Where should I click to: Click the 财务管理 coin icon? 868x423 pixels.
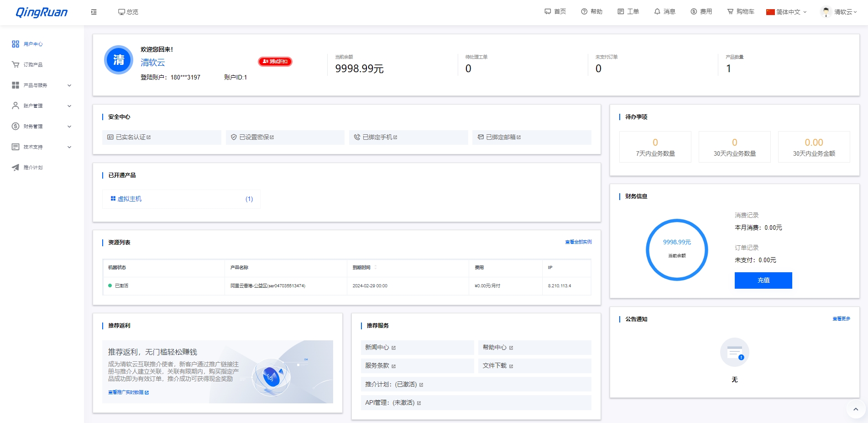point(16,126)
